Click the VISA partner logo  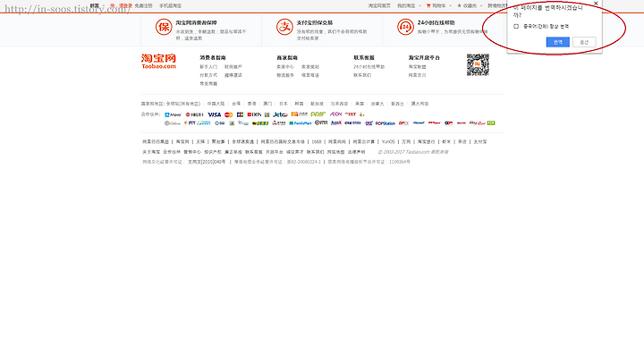pos(214,114)
